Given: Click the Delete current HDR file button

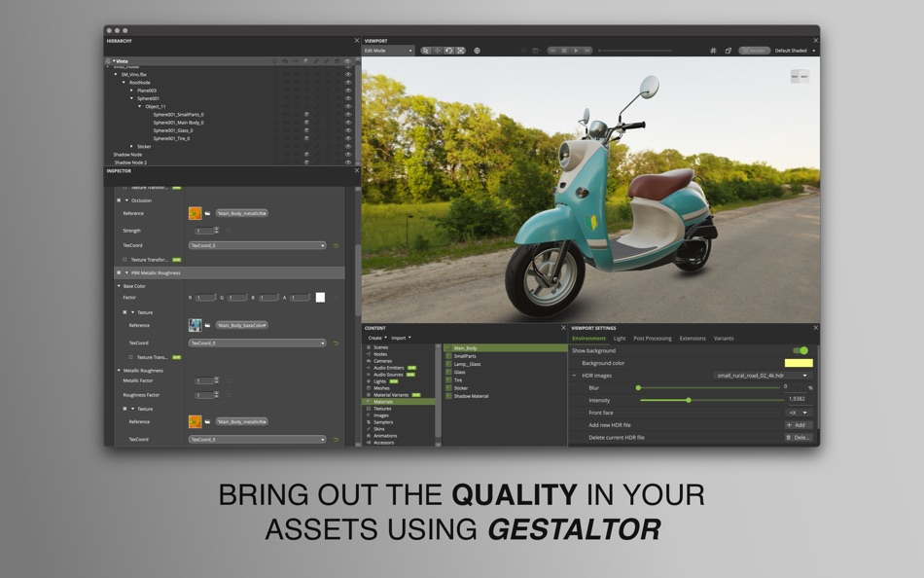Looking at the screenshot, I should point(798,438).
